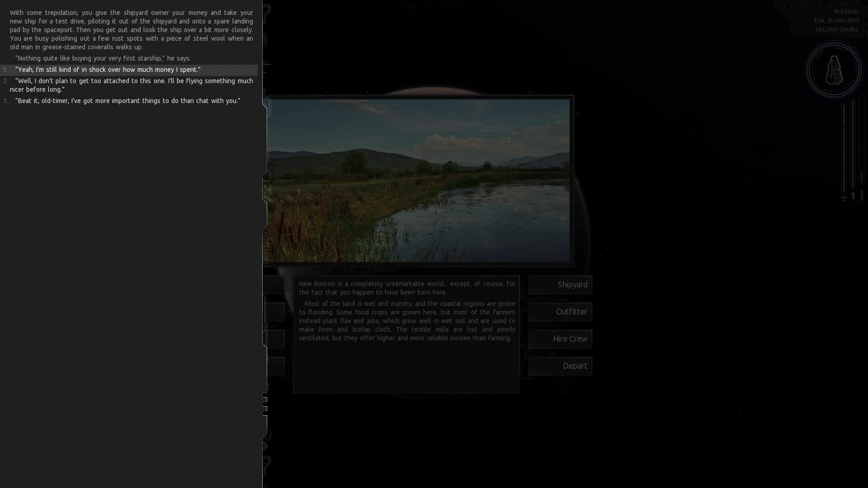Pick the 'Beat it, old-timer' dialog option
This screenshot has height=488, width=868.
click(127, 101)
